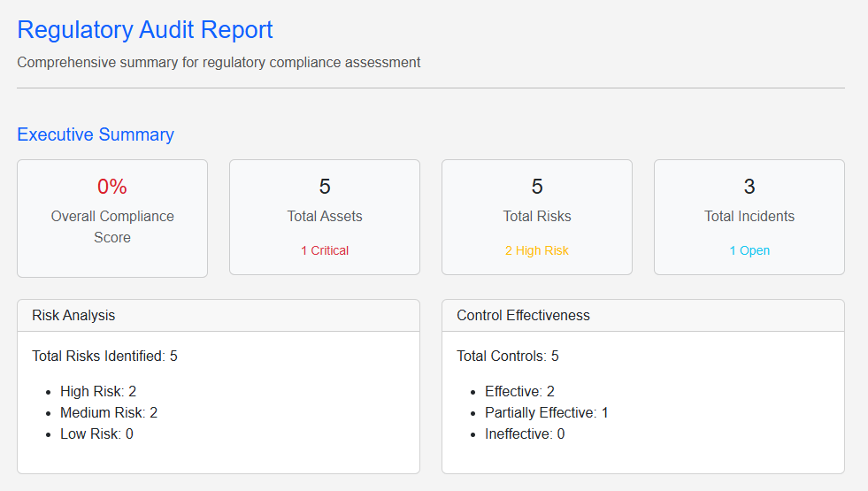The height and width of the screenshot is (491, 868).
Task: Click the Ineffective: 0 list item
Action: [525, 433]
